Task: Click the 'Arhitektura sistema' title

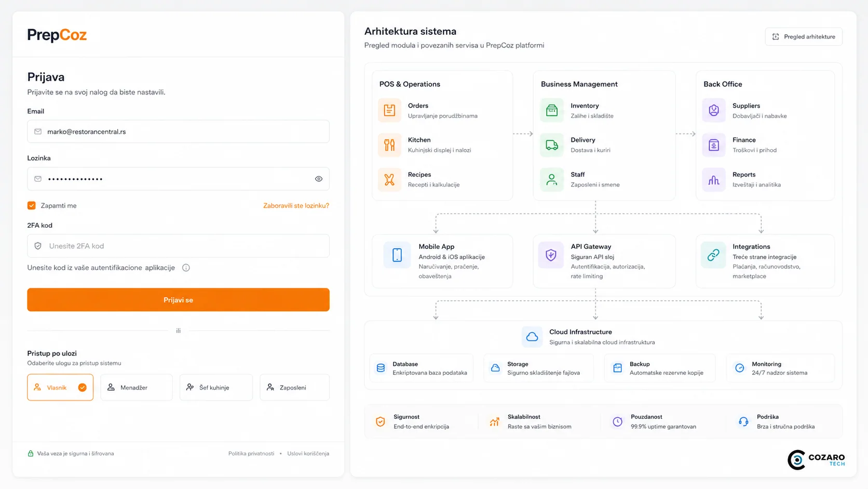Action: [410, 31]
